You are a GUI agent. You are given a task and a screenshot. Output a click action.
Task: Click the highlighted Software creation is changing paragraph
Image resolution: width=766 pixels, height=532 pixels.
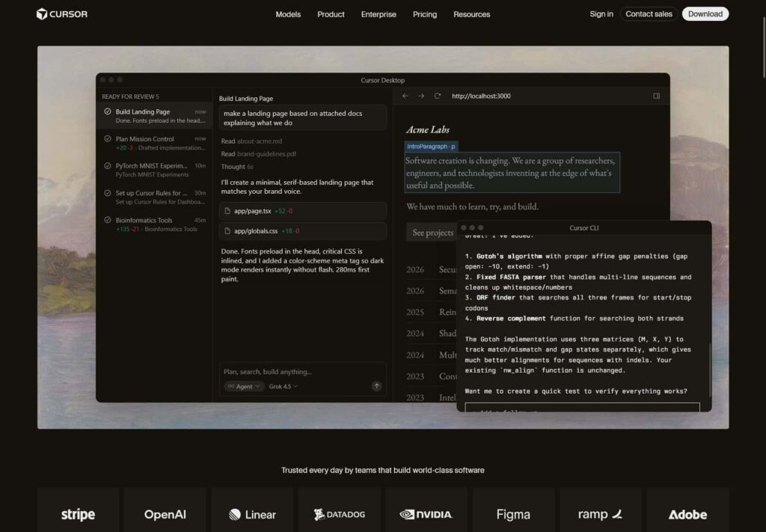point(512,172)
